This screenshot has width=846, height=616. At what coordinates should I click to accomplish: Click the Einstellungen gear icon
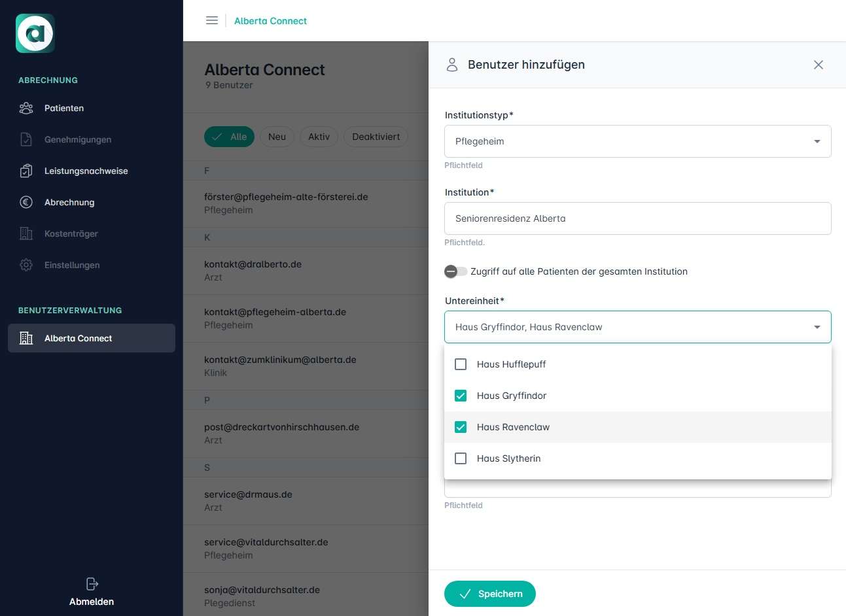click(x=26, y=265)
